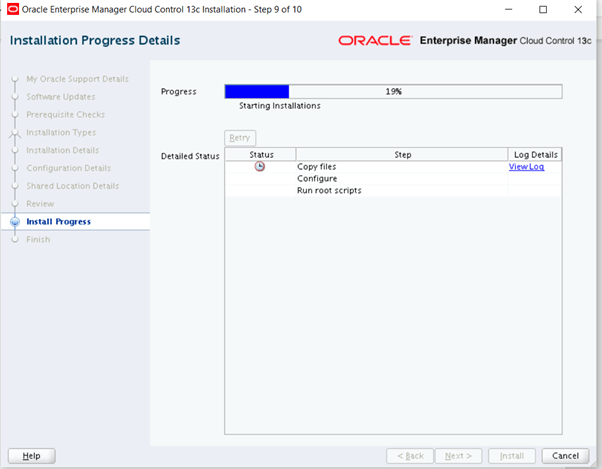This screenshot has width=602, height=469.
Task: Click the Oracle logo in the header
Action: coord(374,41)
